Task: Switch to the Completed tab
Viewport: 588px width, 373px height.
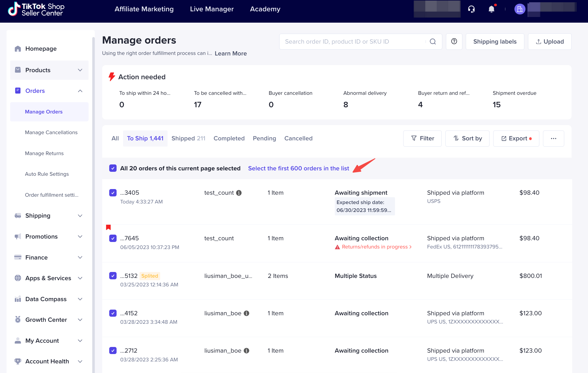Action: click(229, 138)
